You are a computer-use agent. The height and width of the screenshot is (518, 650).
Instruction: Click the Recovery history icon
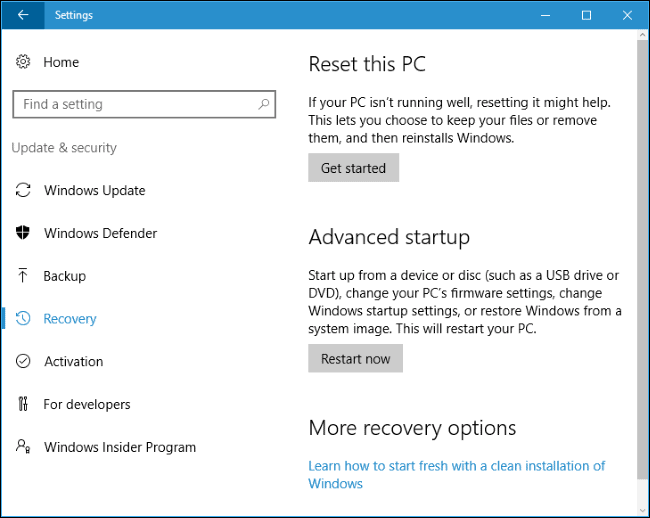point(23,319)
